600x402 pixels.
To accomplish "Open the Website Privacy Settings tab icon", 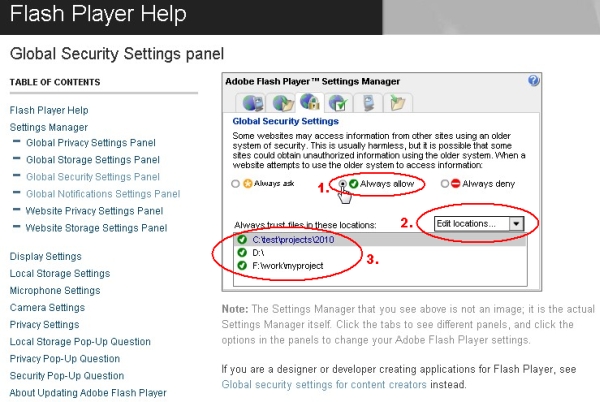I will 368,103.
